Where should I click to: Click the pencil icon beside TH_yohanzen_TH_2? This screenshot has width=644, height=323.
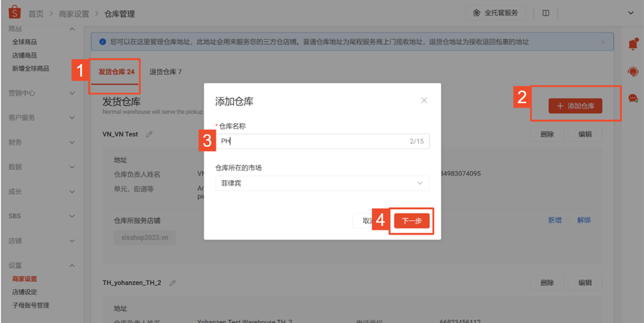(x=173, y=283)
